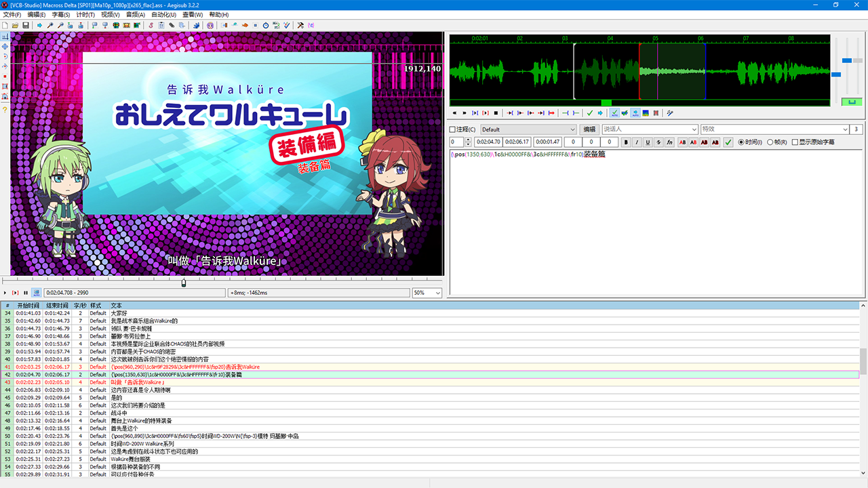Play video from the current position

pyautogui.click(x=5, y=293)
